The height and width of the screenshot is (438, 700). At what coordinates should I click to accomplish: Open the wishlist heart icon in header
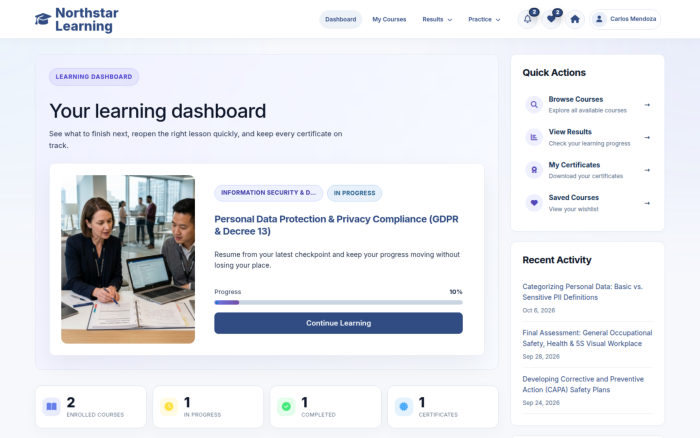tap(551, 19)
